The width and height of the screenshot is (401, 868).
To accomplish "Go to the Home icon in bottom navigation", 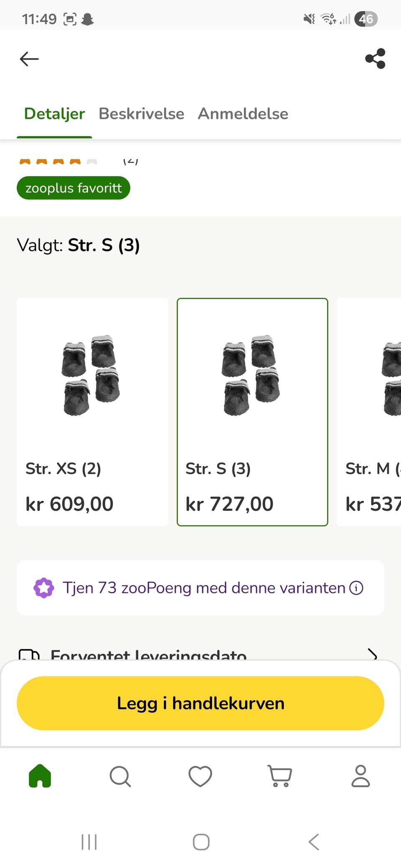I will pos(40,776).
